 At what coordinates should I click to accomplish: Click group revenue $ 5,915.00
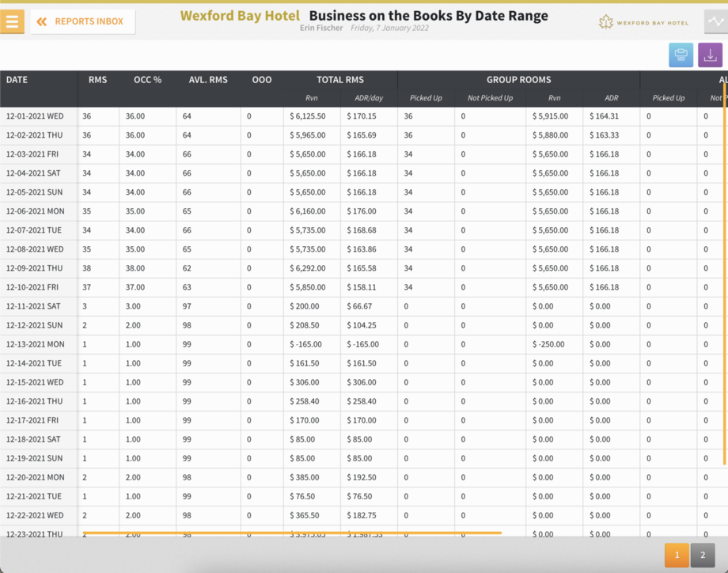(x=550, y=116)
